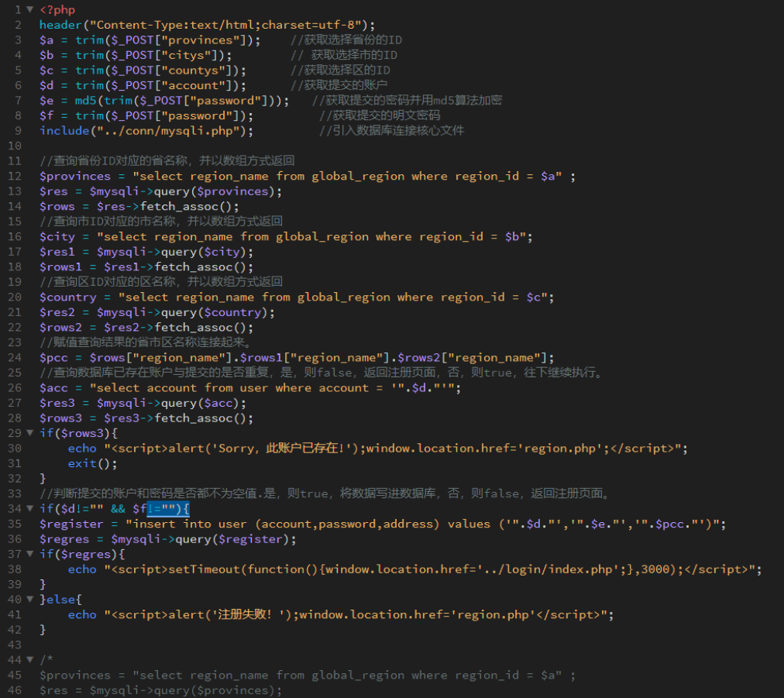Click "account" string on line 6
This screenshot has height=698, width=784.
[x=193, y=85]
